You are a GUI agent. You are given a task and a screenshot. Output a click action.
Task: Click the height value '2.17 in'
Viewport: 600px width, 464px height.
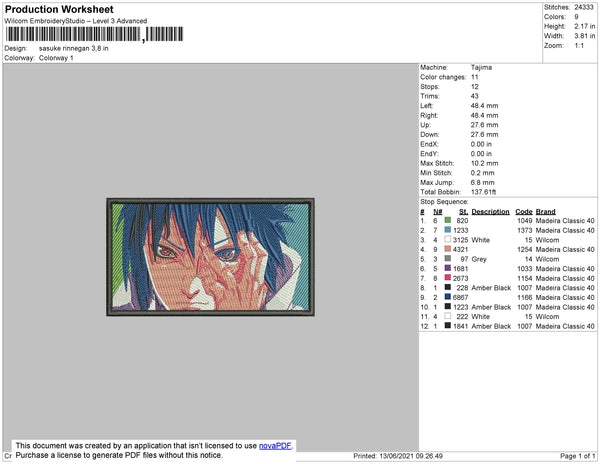[x=585, y=26]
